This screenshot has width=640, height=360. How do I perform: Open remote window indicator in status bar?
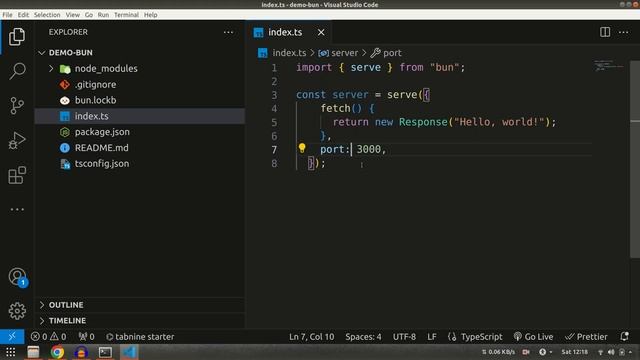(x=12, y=337)
